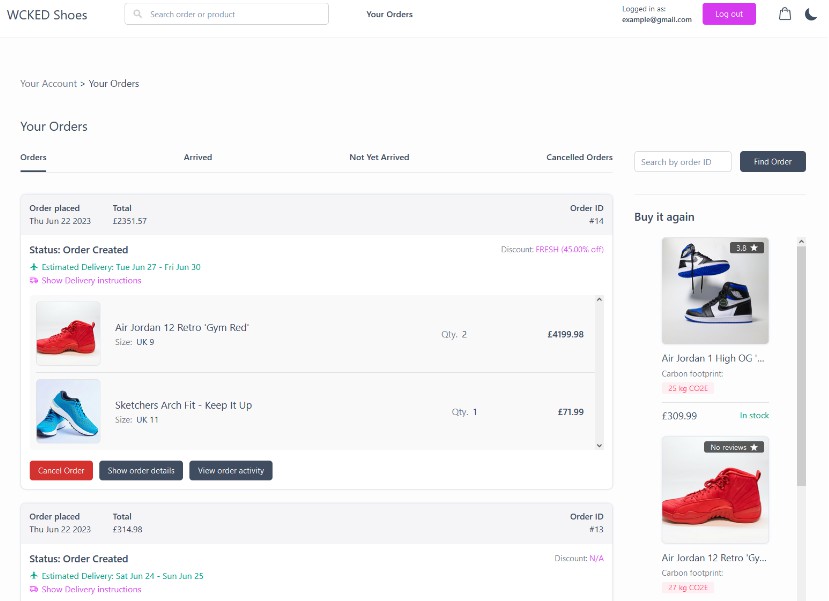The image size is (829, 601).
Task: Click the search magnifier icon
Action: (139, 15)
